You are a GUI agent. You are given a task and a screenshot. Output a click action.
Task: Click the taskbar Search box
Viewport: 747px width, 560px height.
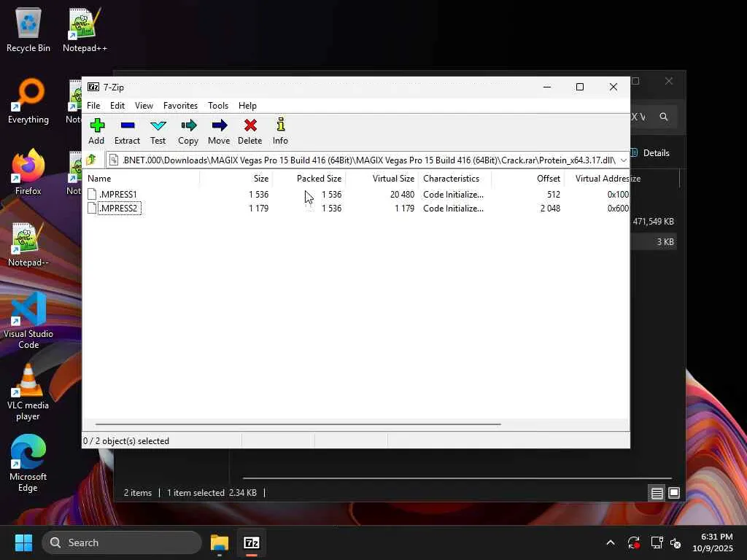click(122, 542)
